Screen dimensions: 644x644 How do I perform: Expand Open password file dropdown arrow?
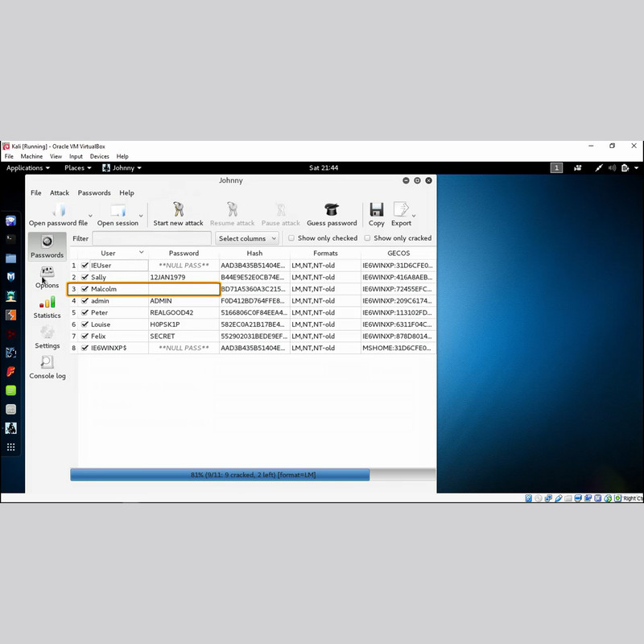pyautogui.click(x=90, y=216)
